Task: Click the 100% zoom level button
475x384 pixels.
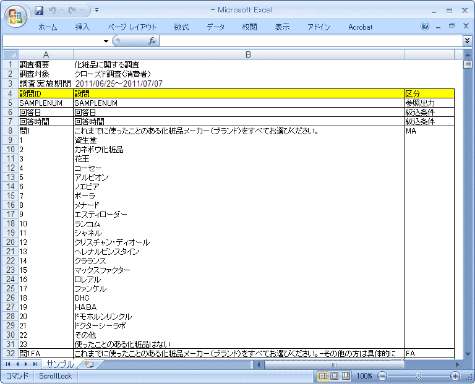Action: [364, 376]
